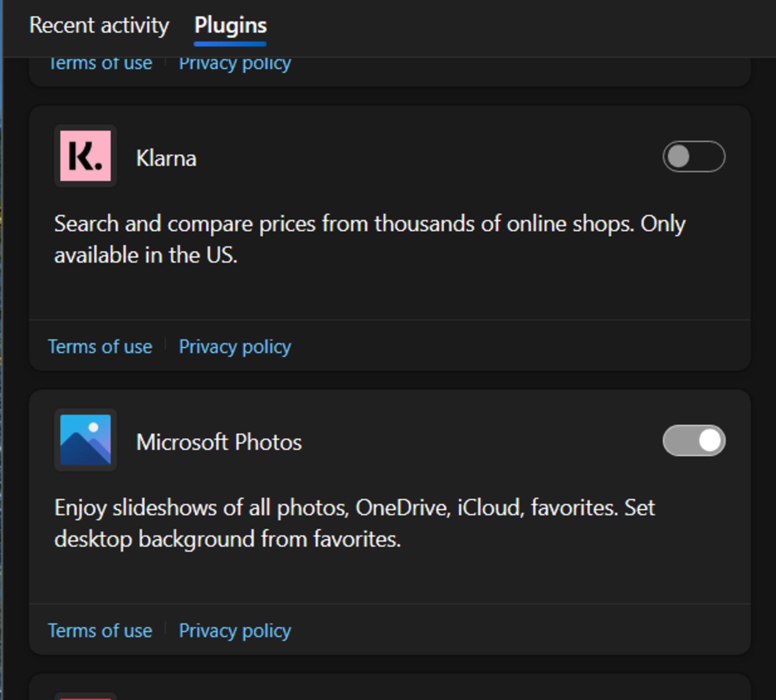Image resolution: width=776 pixels, height=700 pixels.
Task: Click the Microsoft Photos mountain icon
Action: point(85,439)
